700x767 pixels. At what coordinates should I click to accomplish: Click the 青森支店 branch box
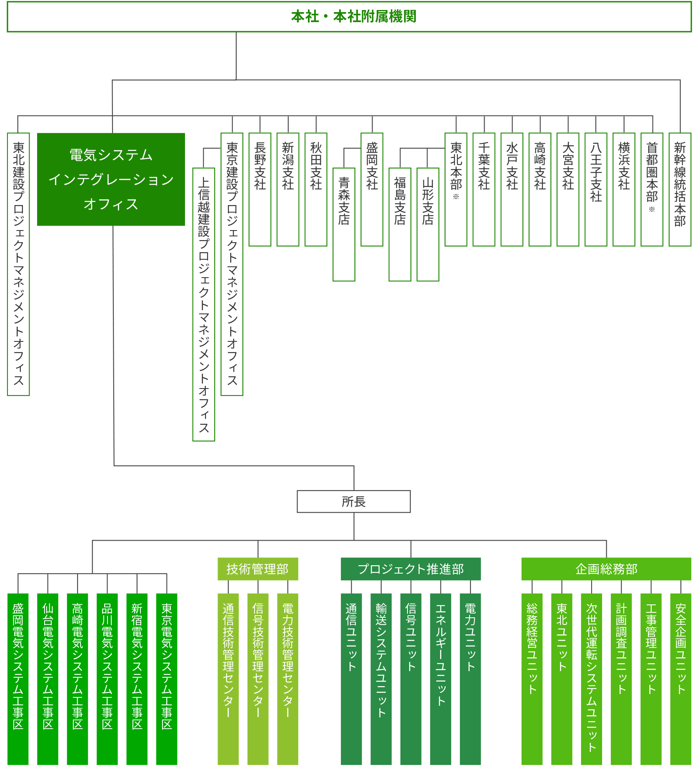click(x=344, y=225)
